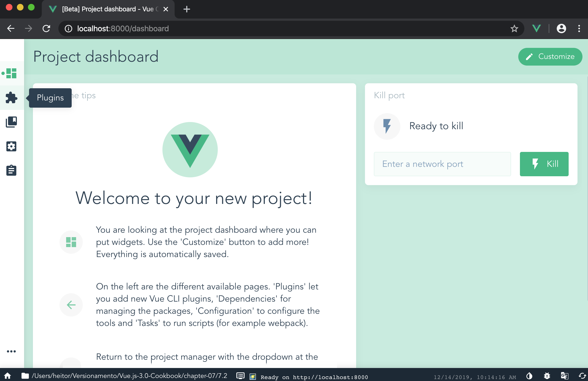Image resolution: width=588 pixels, height=381 pixels.
Task: Go back with browser back arrow
Action: [x=11, y=28]
